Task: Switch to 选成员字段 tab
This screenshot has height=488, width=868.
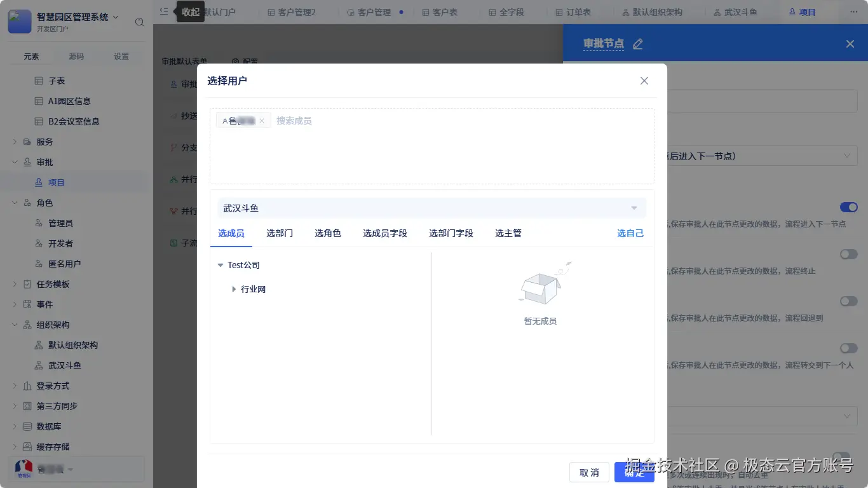Action: tap(385, 233)
